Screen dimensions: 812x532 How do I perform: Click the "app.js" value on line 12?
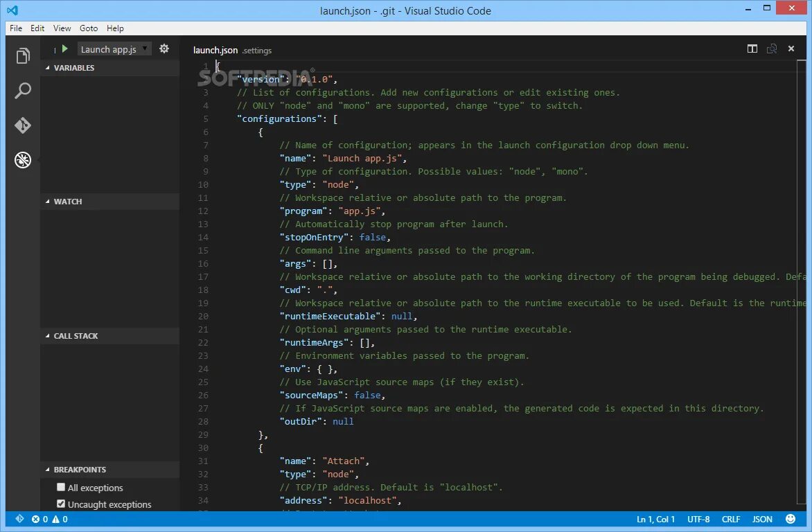coord(360,211)
